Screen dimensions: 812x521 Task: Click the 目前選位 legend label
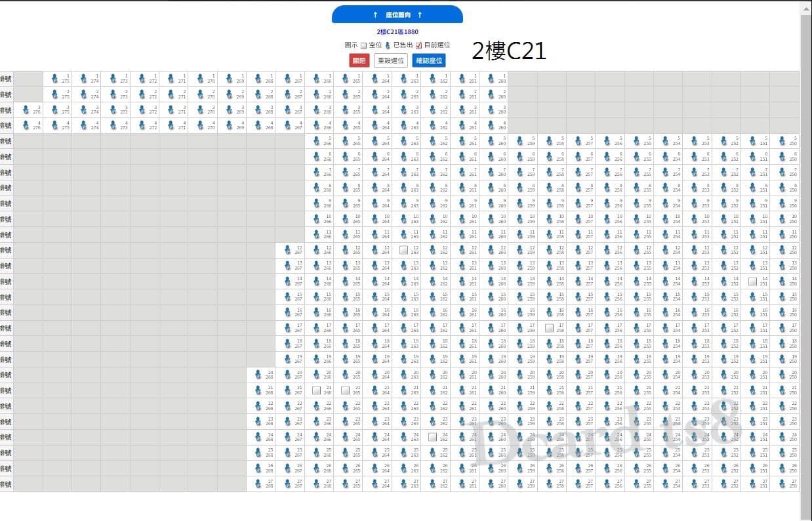pyautogui.click(x=437, y=45)
